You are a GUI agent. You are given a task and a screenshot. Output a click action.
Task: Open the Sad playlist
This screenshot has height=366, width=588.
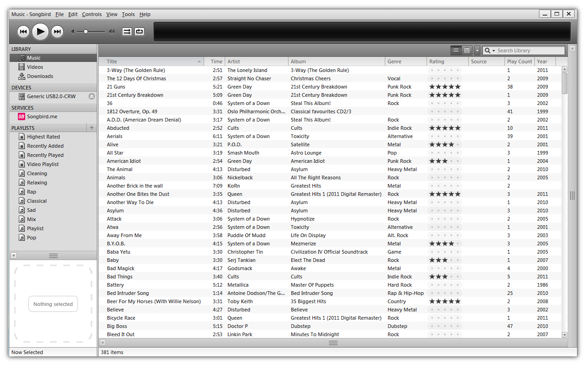pos(53,210)
